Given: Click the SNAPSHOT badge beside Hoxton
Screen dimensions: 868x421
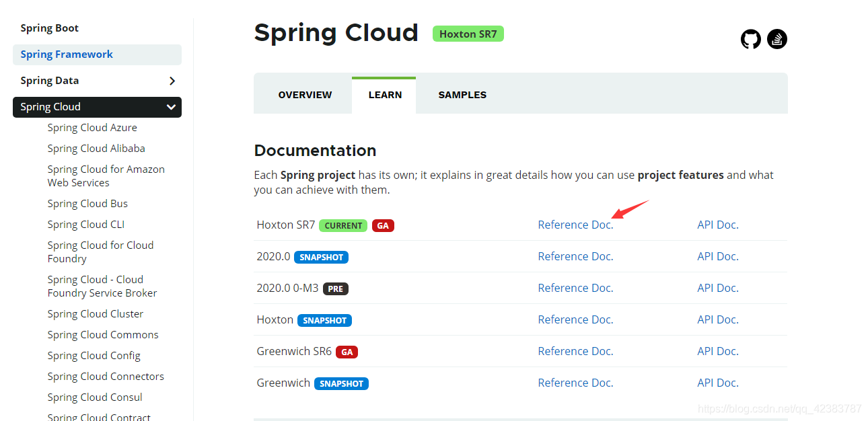Looking at the screenshot, I should point(324,320).
